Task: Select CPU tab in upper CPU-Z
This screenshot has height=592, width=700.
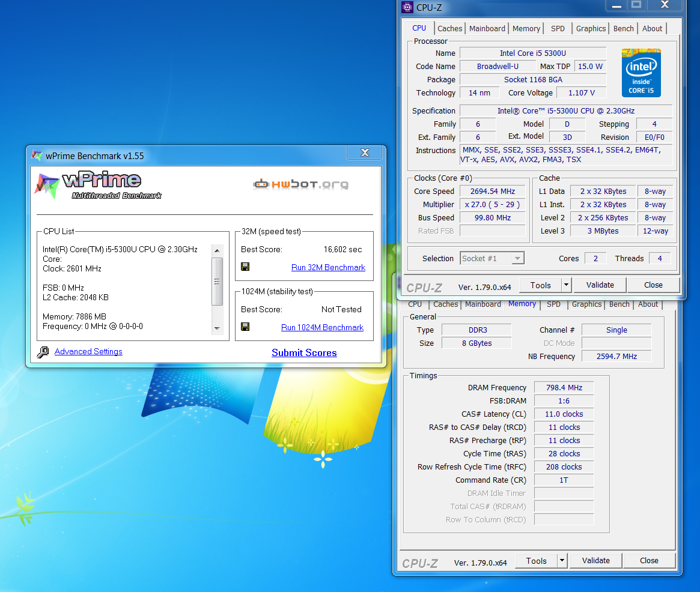Action: tap(419, 28)
